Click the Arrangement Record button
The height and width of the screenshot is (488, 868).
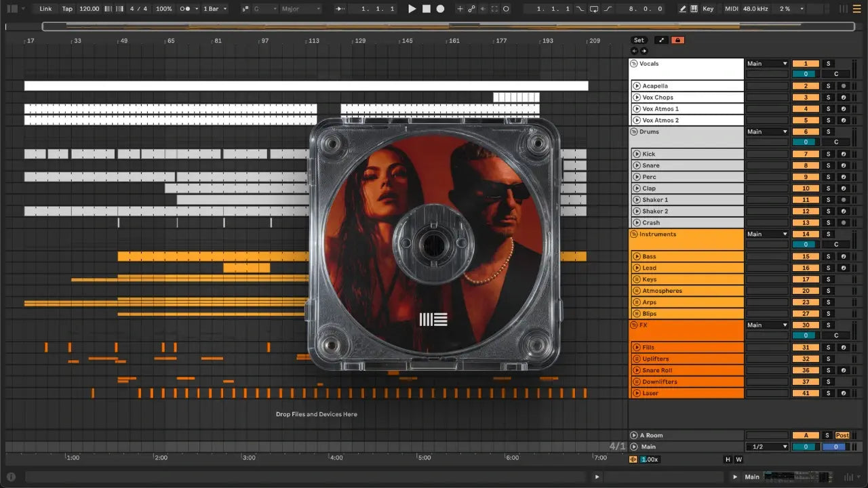point(440,9)
